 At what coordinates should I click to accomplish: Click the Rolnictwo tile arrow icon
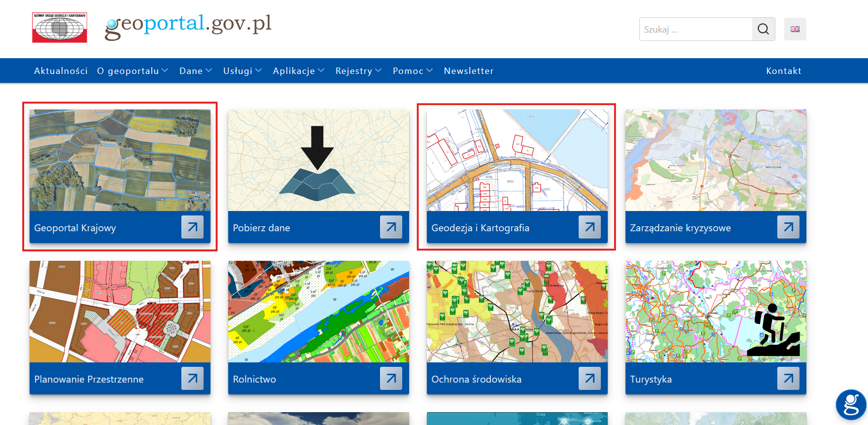[x=391, y=379]
